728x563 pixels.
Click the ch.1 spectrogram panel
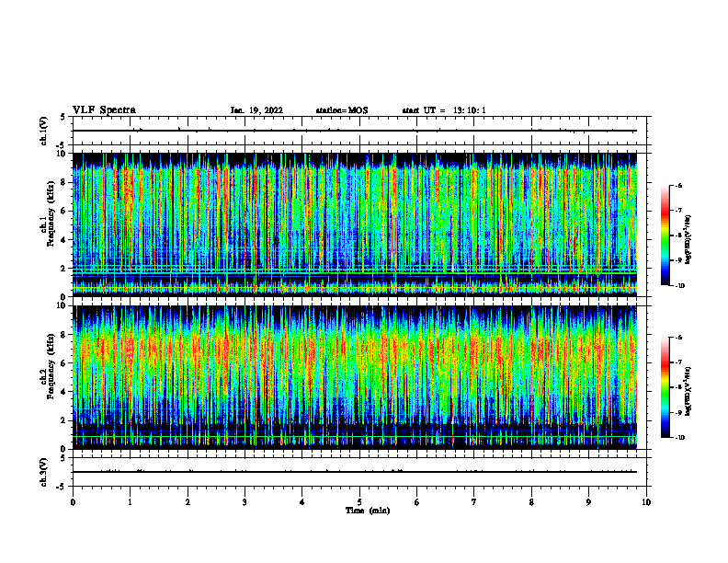(x=355, y=224)
